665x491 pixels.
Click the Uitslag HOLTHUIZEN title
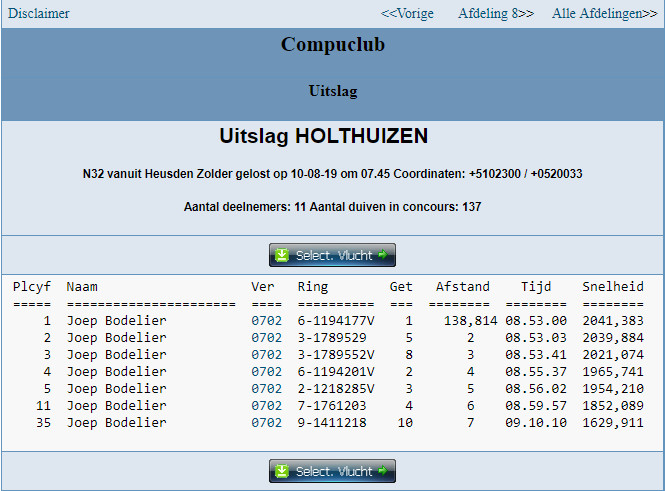[324, 136]
